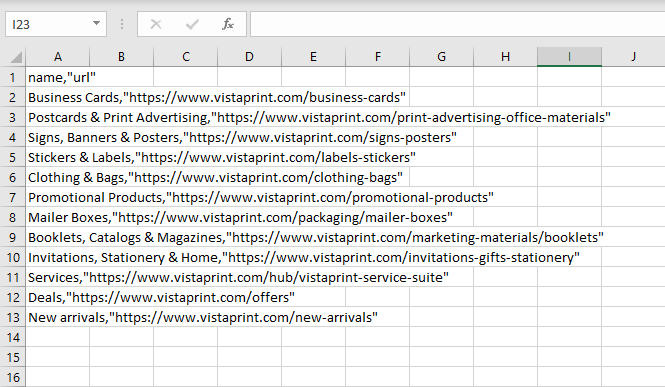Select row 11 header
The image size is (665, 387).
(x=13, y=277)
